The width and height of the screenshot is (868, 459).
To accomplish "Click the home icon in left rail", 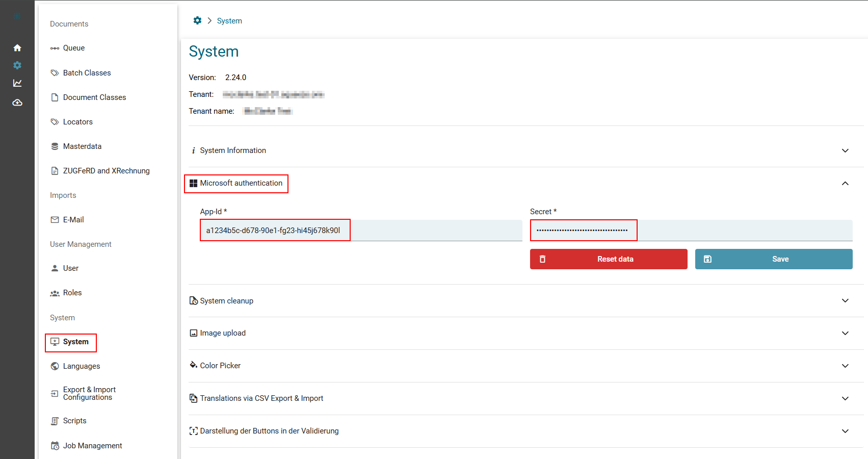I will pos(17,48).
